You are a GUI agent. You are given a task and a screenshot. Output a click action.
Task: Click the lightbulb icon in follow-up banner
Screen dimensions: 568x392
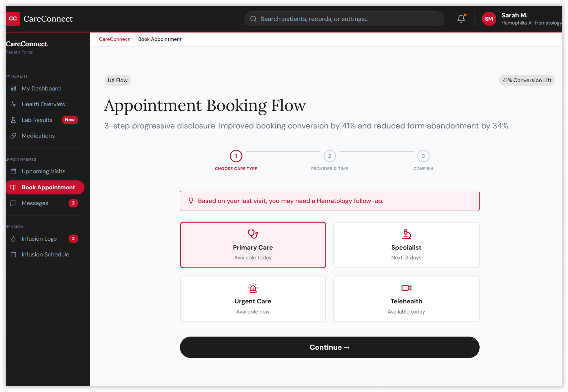(191, 201)
